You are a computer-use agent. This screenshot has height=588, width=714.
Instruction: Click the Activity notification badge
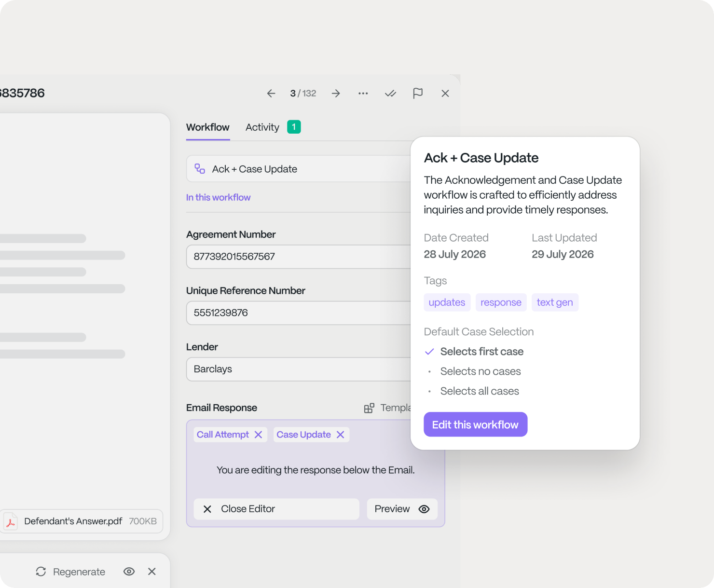pyautogui.click(x=294, y=127)
